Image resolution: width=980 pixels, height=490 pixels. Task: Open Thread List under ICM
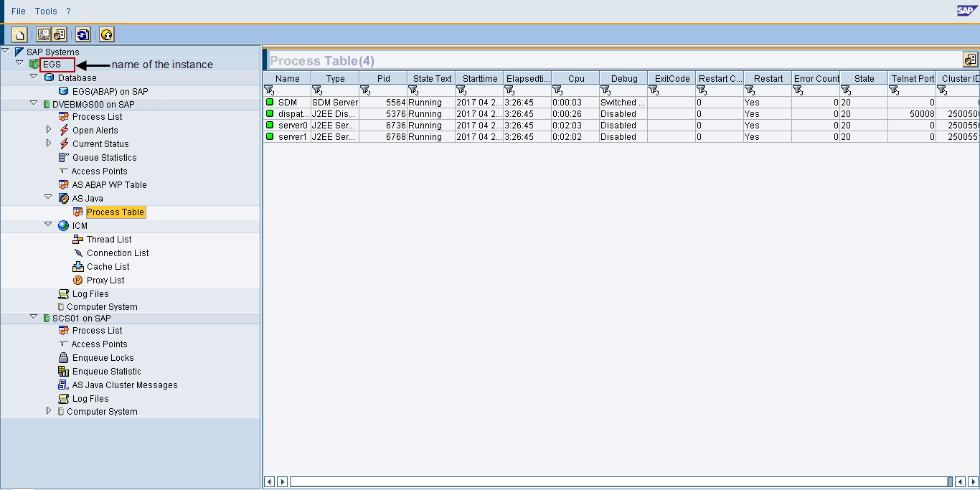(109, 240)
